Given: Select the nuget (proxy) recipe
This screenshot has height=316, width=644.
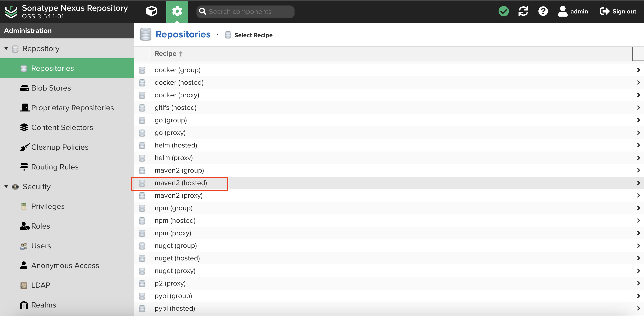Looking at the screenshot, I should click(389, 271).
